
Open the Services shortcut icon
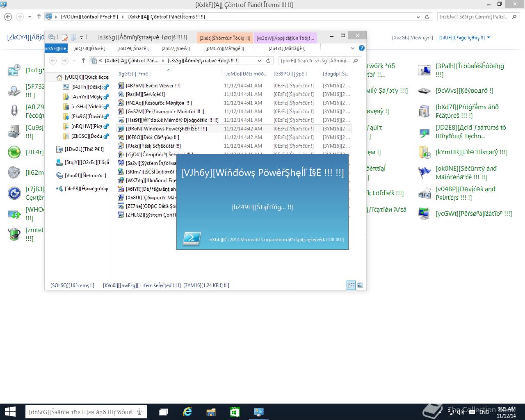click(x=121, y=94)
